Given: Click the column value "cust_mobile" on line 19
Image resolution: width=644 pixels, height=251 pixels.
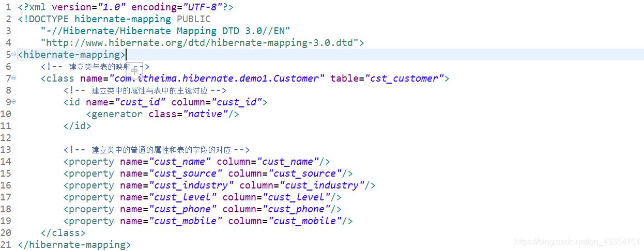Looking at the screenshot, I should point(305,221).
